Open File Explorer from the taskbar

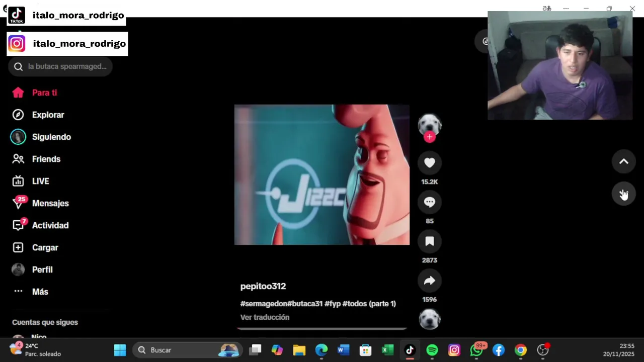(x=299, y=350)
